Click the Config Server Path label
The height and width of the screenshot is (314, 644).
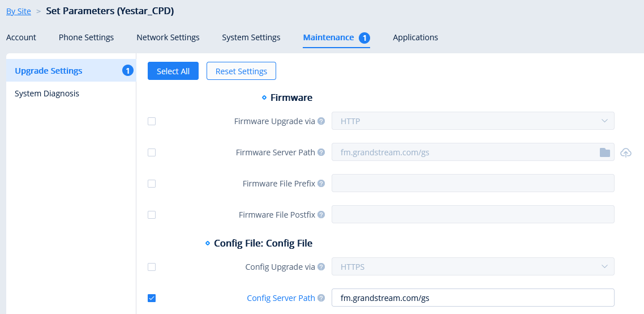pos(281,298)
